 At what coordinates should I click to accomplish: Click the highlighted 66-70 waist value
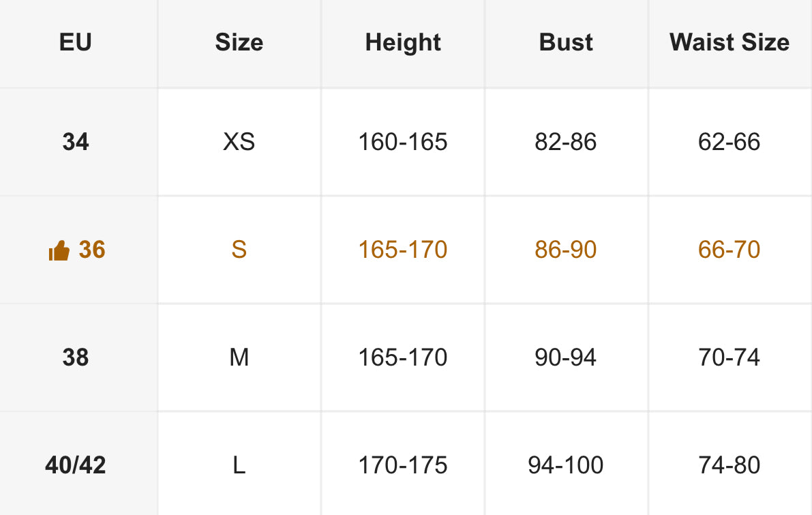(730, 250)
